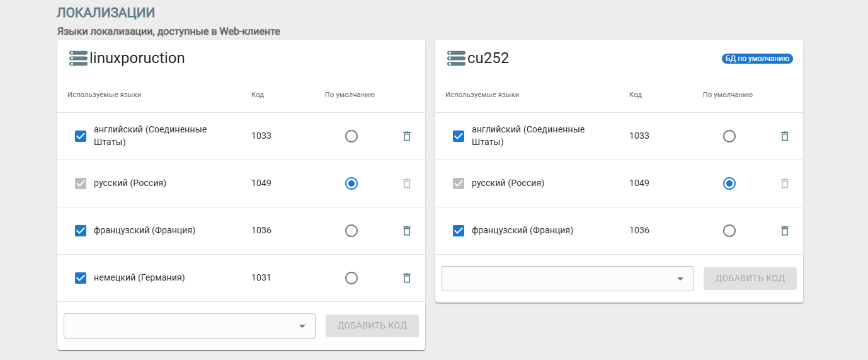Click the linuxporuction database server icon
The image size is (868, 360).
point(78,59)
